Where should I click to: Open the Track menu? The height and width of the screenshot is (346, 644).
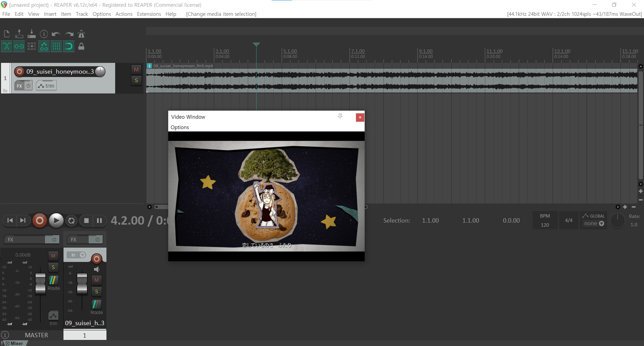(82, 14)
